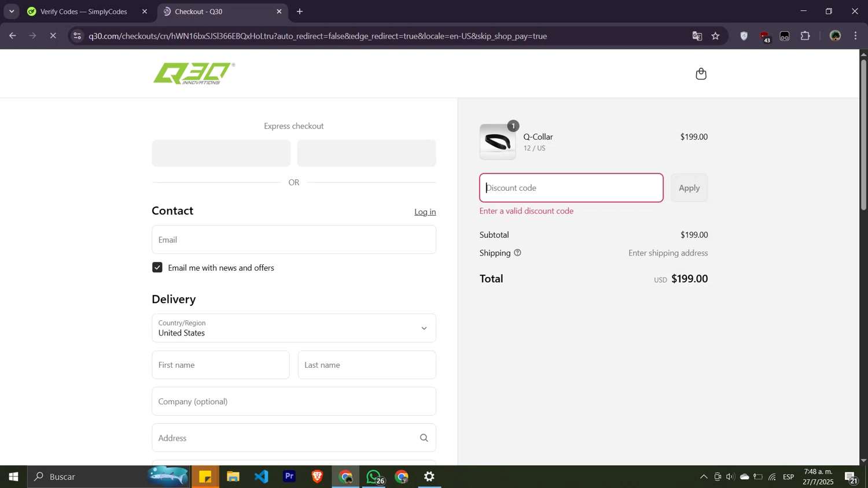Toggle Email me with news and offers

point(157,268)
